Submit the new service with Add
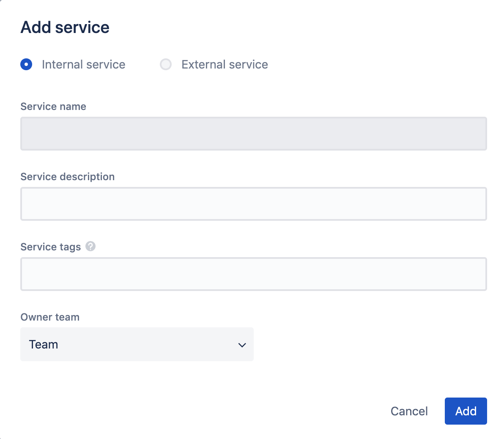The height and width of the screenshot is (439, 504). 466,411
